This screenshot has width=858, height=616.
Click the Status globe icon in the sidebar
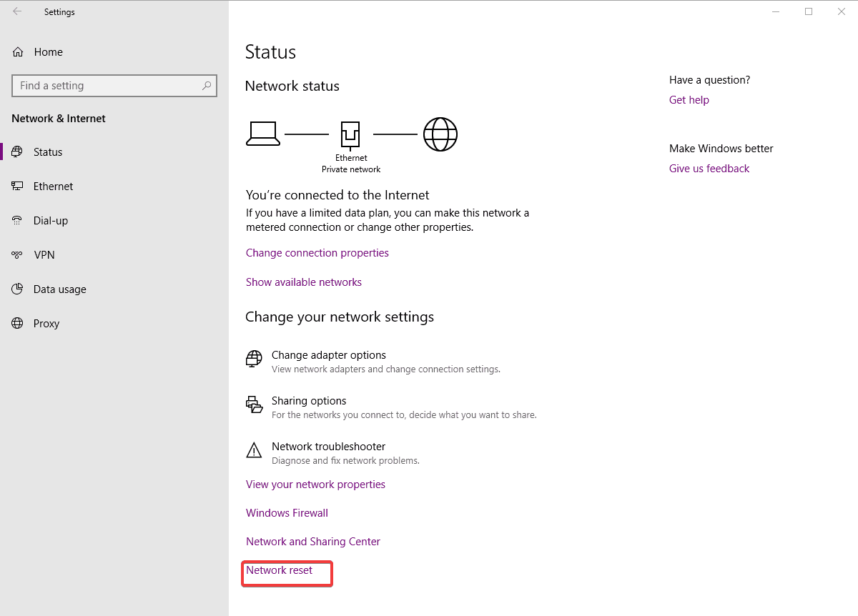coord(17,151)
